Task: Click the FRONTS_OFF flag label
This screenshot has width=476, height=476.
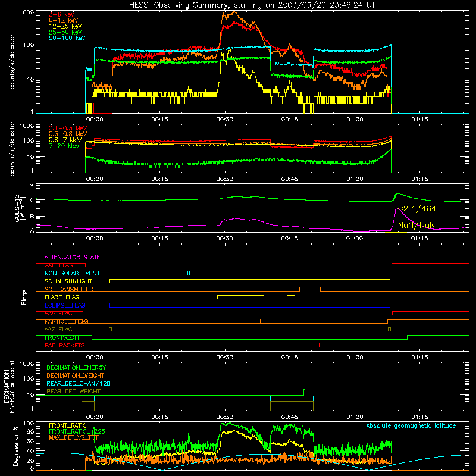Action: (x=62, y=337)
